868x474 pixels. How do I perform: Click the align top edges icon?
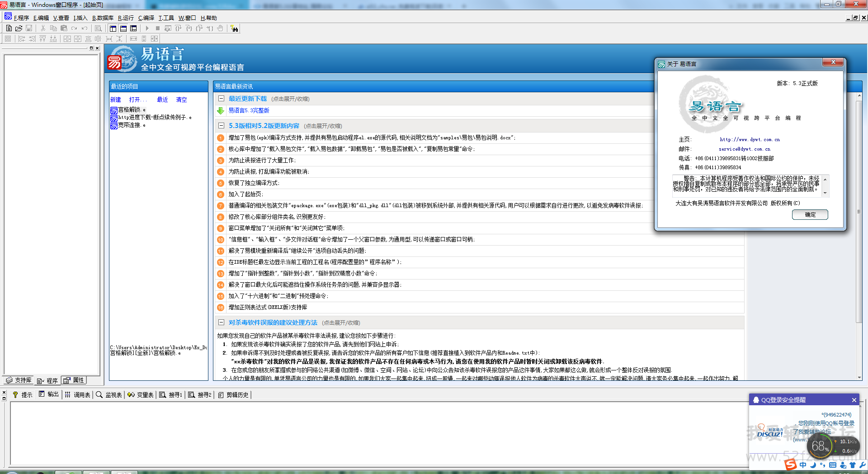[42, 39]
